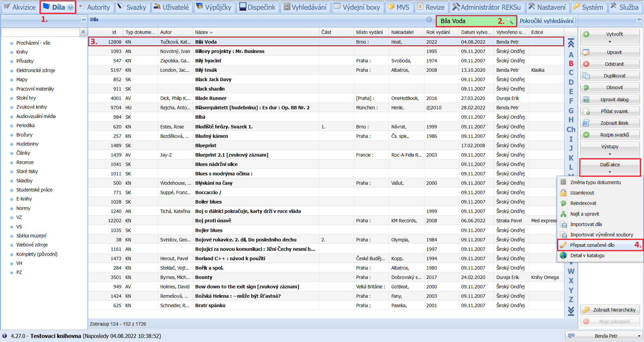Click Zobrazit hierarchicky button

[610, 310]
